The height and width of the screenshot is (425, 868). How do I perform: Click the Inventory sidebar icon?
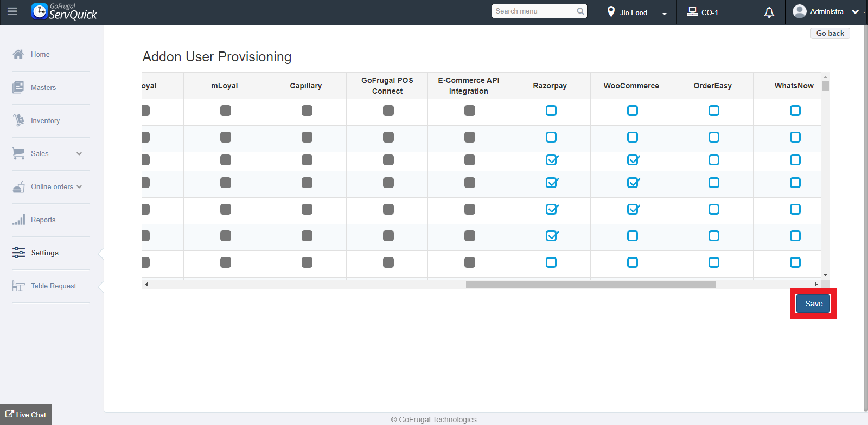click(x=18, y=120)
